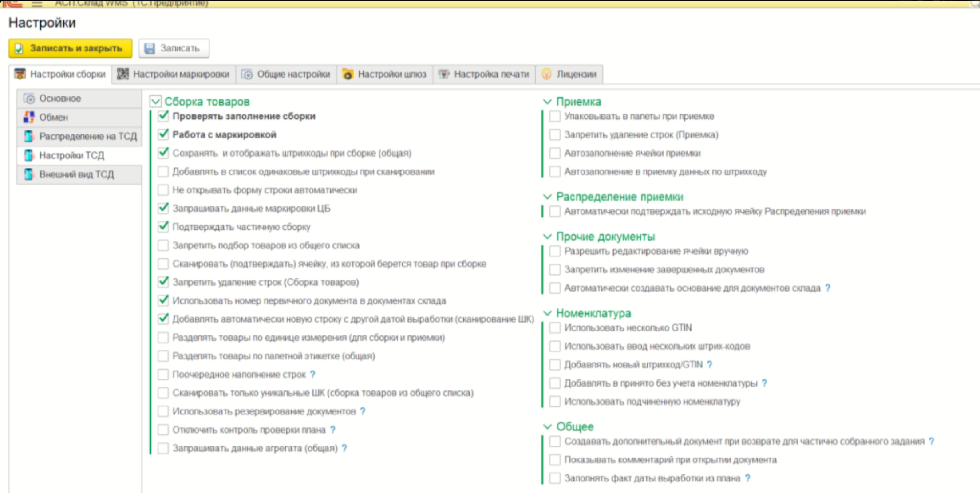
Task: Click the gear icon of Общие настройки
Action: click(x=247, y=74)
